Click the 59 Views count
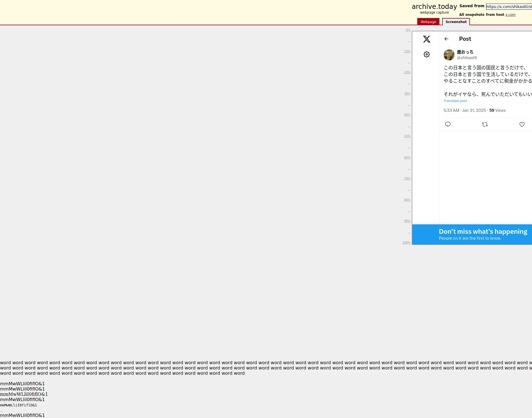Viewport: 532px width, 418px height. point(497,110)
